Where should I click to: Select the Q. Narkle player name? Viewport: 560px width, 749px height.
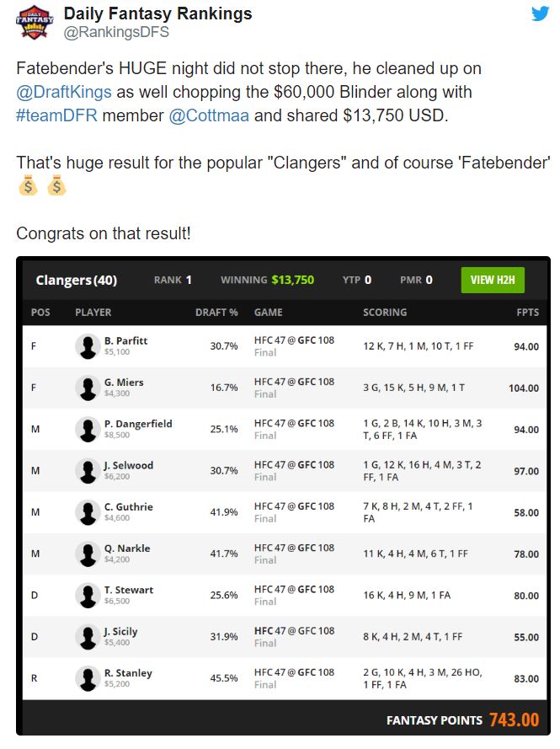pyautogui.click(x=127, y=548)
